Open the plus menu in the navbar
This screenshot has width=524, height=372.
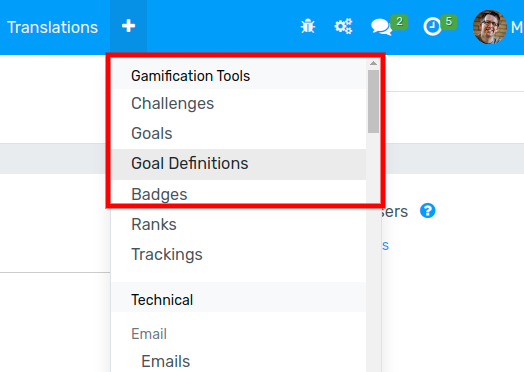click(128, 26)
